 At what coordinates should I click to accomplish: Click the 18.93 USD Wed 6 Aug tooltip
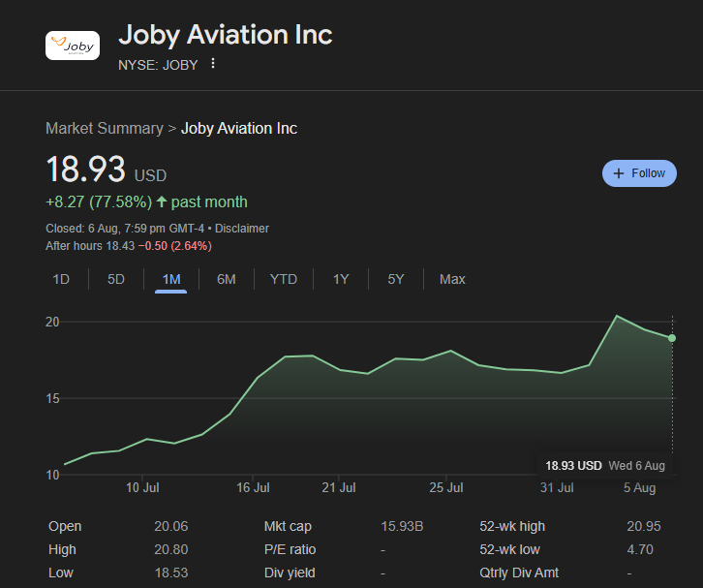coord(605,466)
